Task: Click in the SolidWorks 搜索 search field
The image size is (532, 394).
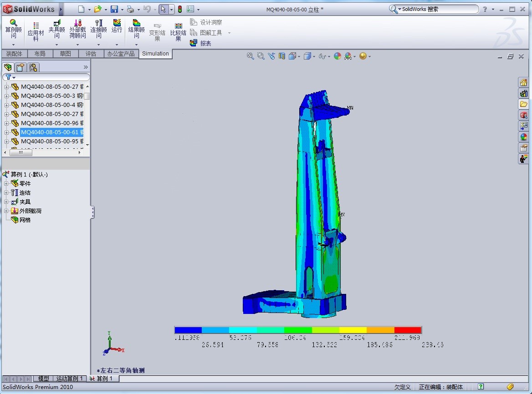Action: [437, 9]
